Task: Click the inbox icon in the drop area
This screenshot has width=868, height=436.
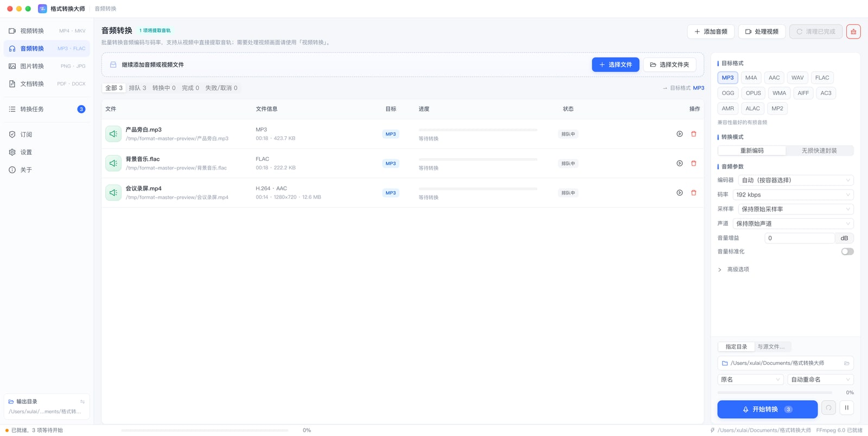Action: (113, 65)
